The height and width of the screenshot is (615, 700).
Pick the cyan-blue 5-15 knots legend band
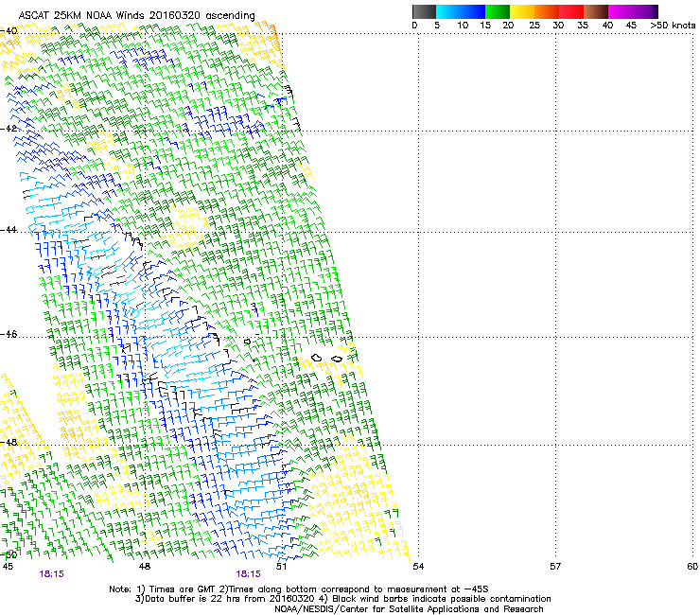pyautogui.click(x=461, y=11)
